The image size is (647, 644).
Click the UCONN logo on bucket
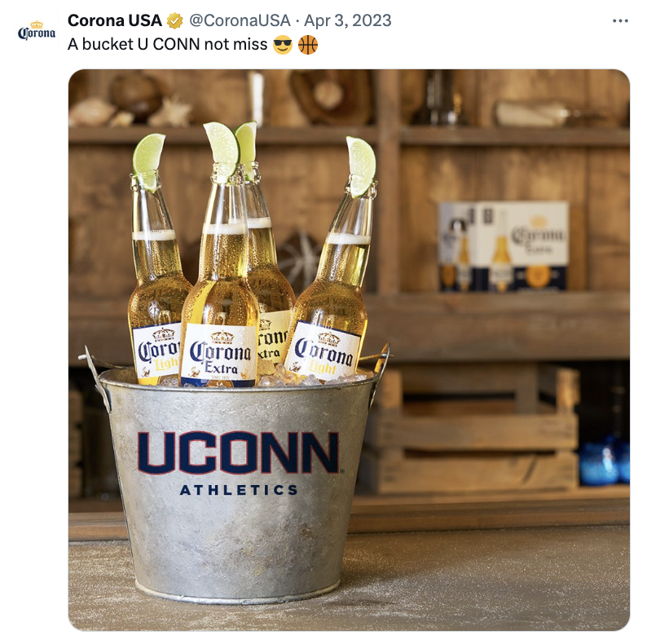(239, 452)
